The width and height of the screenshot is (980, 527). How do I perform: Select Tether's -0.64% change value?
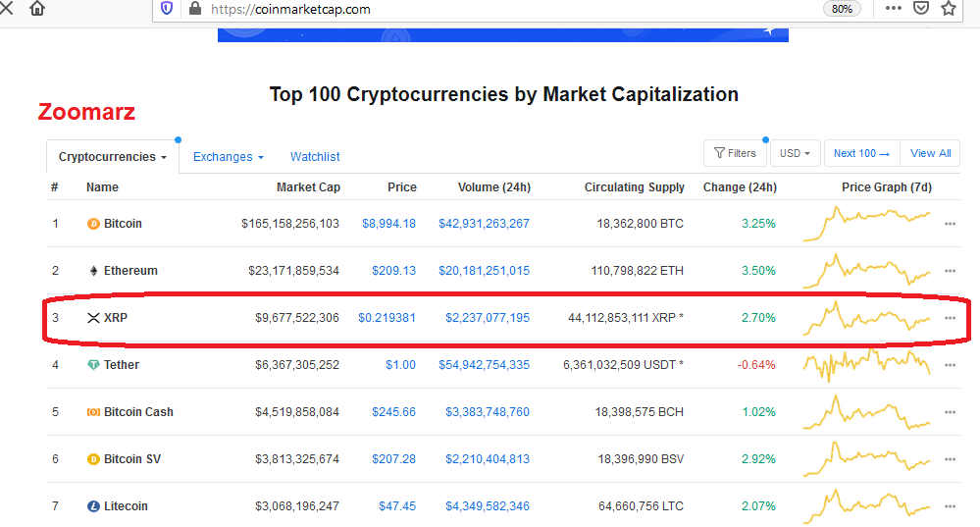(x=756, y=365)
